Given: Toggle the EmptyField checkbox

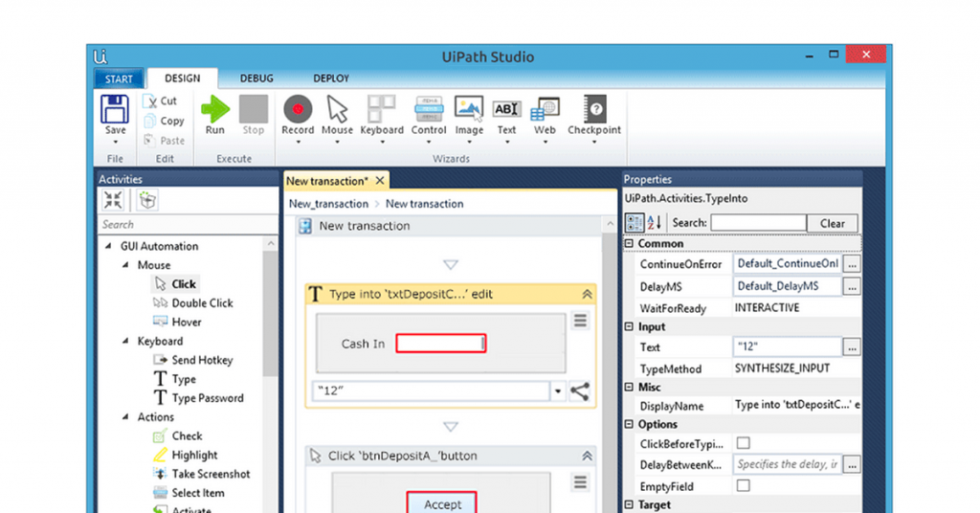Looking at the screenshot, I should (743, 485).
